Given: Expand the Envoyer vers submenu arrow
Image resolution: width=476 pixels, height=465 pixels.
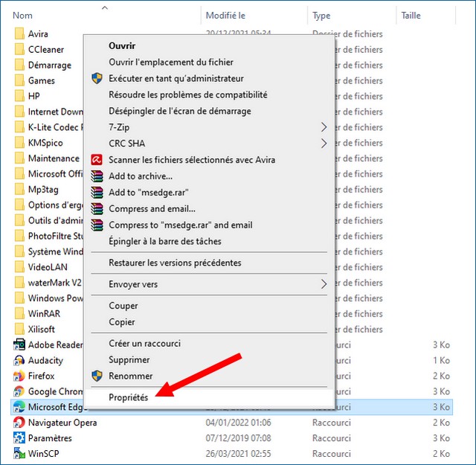Looking at the screenshot, I should pos(324,284).
